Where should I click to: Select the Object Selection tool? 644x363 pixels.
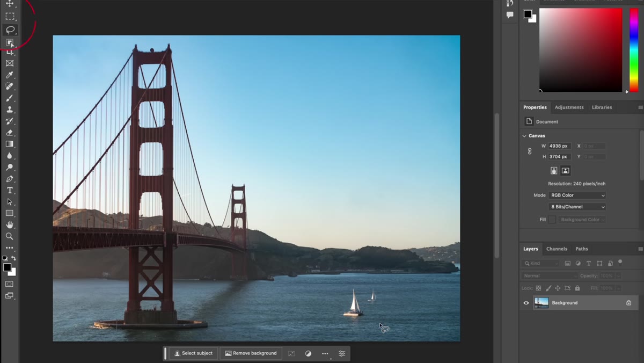(x=10, y=43)
